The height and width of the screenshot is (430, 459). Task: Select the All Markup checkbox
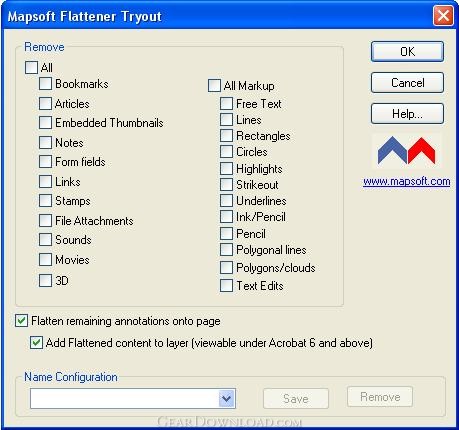point(214,85)
